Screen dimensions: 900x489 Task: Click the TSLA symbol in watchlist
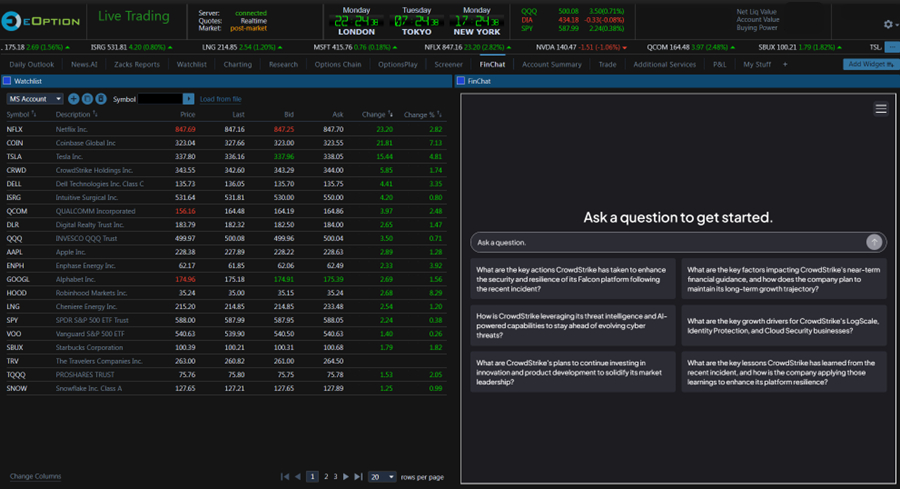[x=14, y=156]
